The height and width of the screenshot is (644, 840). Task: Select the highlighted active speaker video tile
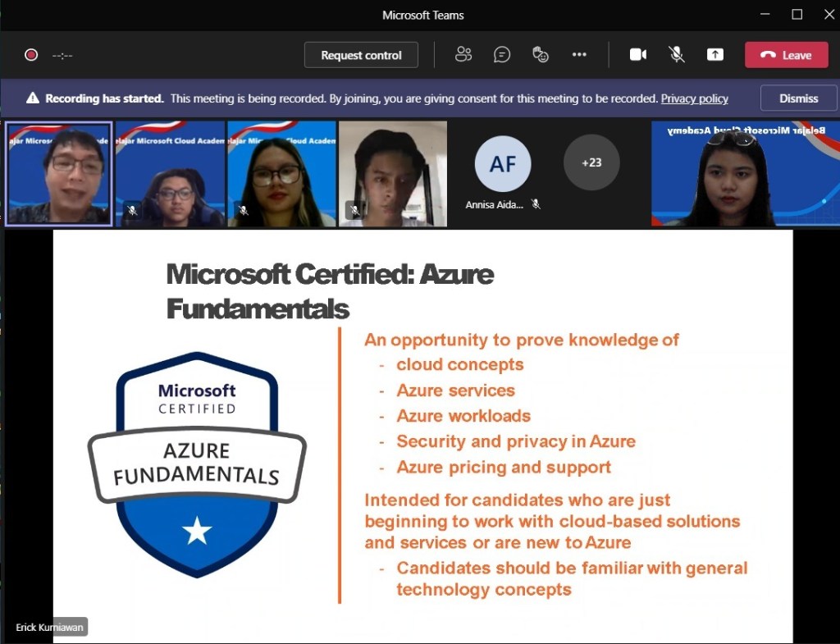click(59, 173)
